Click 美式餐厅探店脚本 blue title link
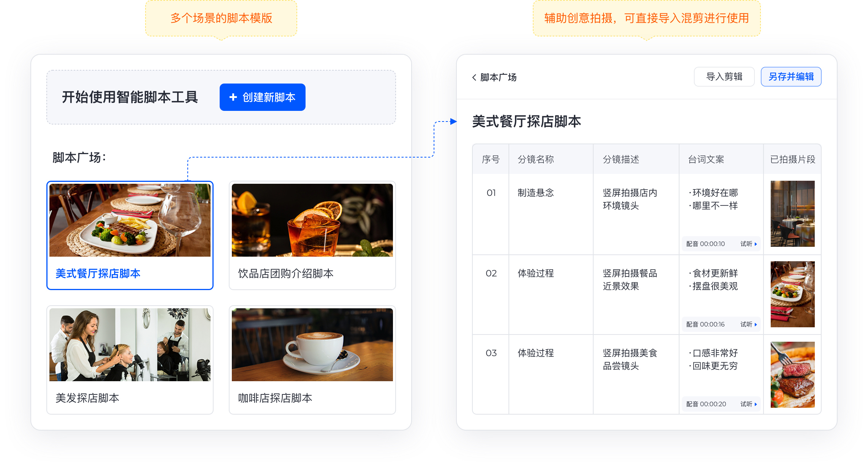Screen dimensions: 868x467 click(98, 274)
